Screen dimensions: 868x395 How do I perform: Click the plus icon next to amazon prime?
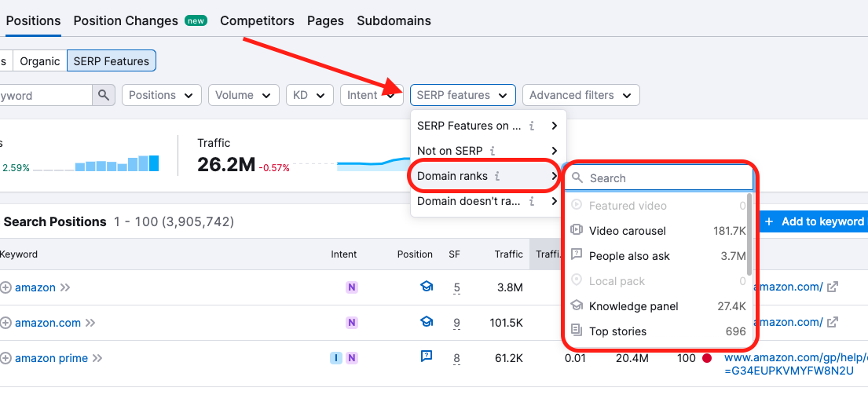5,359
